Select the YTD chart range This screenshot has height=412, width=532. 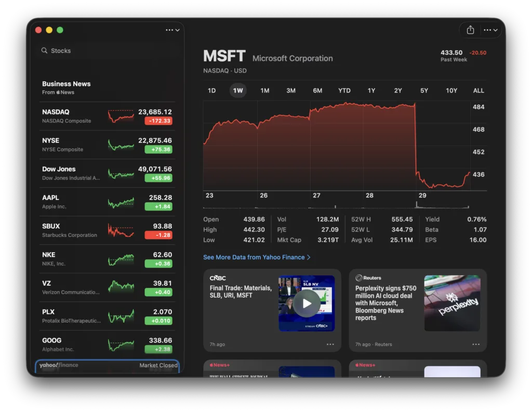coord(344,90)
